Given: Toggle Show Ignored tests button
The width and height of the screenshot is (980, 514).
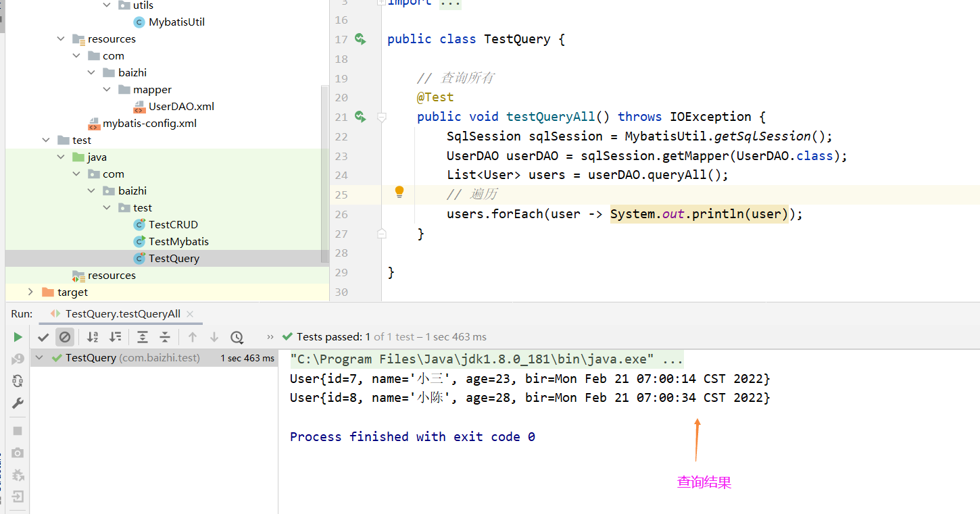Looking at the screenshot, I should tap(65, 337).
